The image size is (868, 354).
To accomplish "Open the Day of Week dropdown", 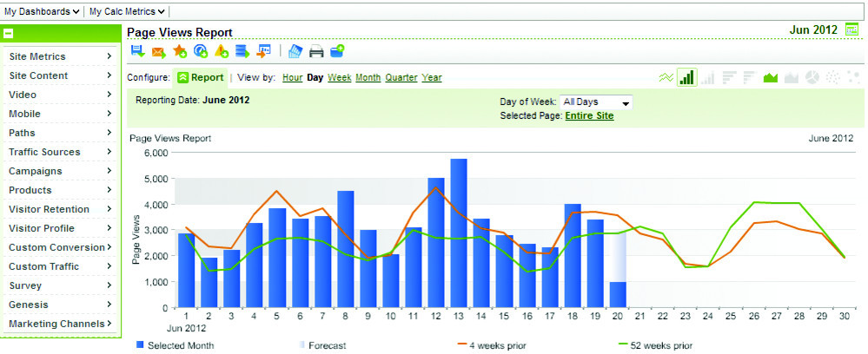I will [x=596, y=102].
